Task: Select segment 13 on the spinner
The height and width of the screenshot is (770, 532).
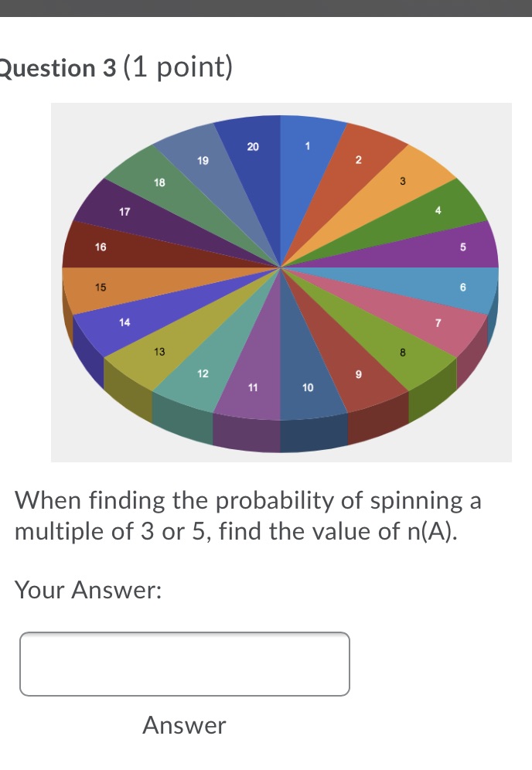Action: pos(160,352)
